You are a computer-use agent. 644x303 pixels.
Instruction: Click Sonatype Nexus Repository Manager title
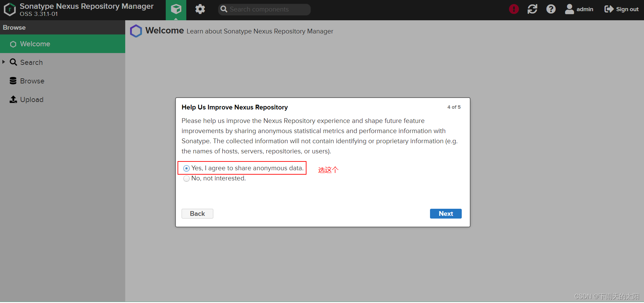click(86, 6)
